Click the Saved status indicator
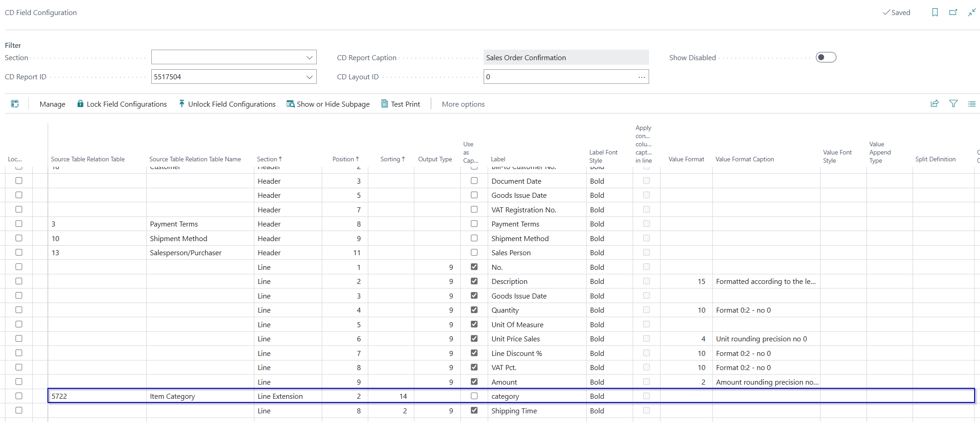 [896, 12]
